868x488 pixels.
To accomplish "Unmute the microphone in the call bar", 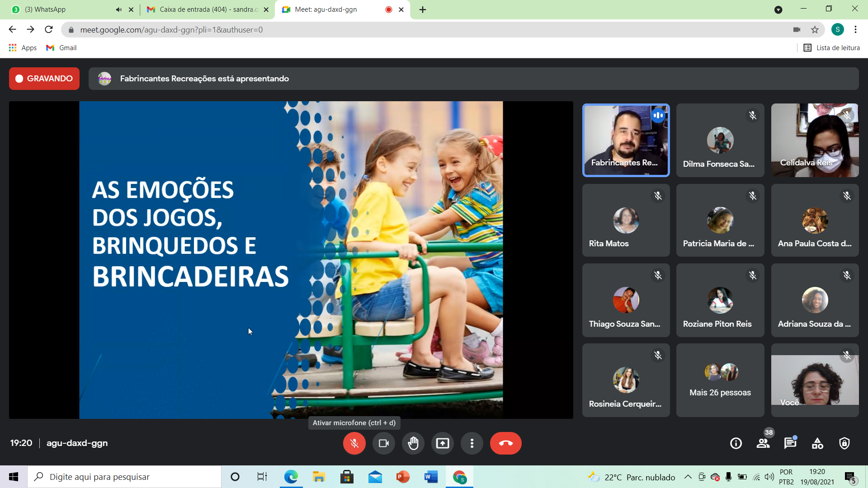I will [x=354, y=443].
